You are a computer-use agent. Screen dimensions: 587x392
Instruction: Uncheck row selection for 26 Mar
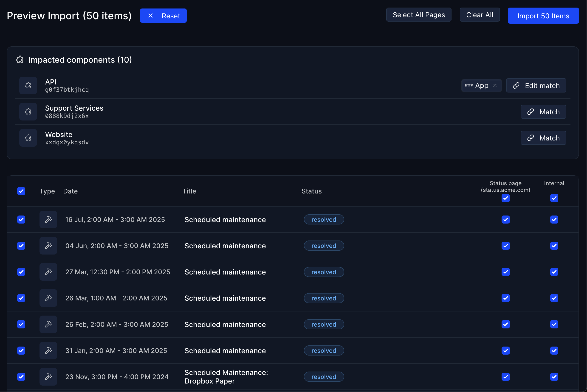tap(21, 298)
